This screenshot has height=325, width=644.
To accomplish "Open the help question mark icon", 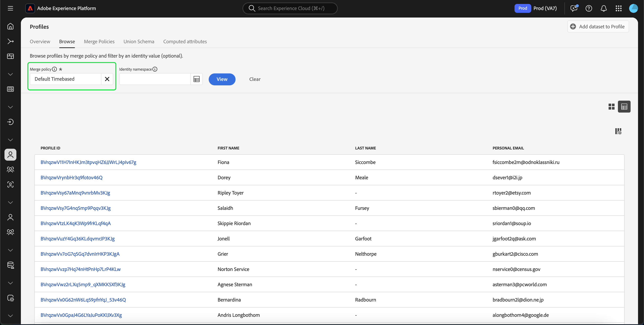I will 588,8.
